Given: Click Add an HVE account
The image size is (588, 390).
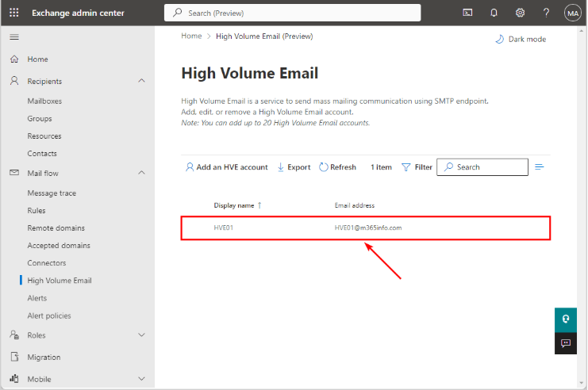Looking at the screenshot, I should pos(226,167).
